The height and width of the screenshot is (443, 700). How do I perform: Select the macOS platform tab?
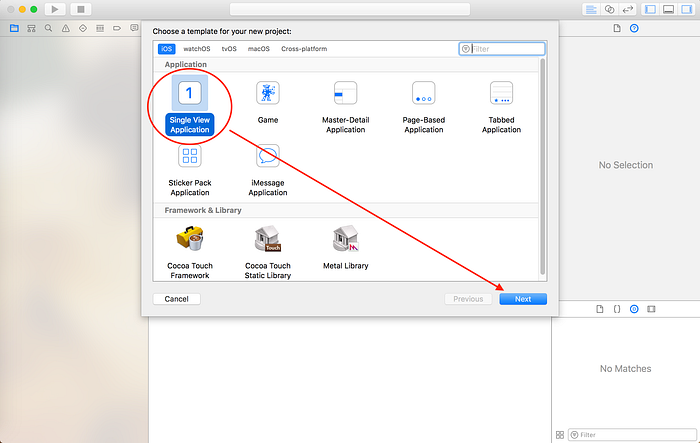click(259, 49)
